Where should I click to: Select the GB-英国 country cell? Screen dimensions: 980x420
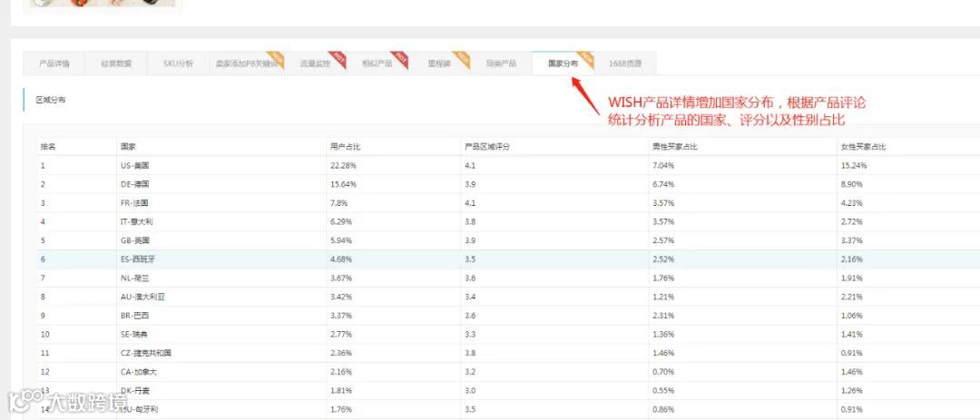coord(135,240)
